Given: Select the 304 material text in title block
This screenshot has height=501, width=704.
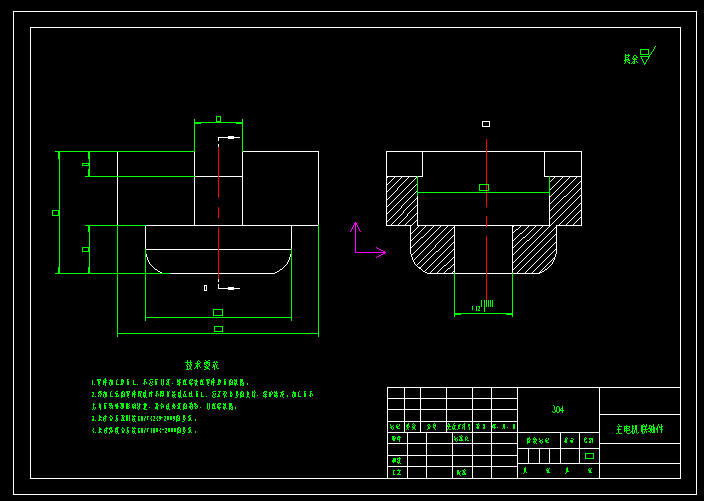Looking at the screenshot, I should (558, 409).
